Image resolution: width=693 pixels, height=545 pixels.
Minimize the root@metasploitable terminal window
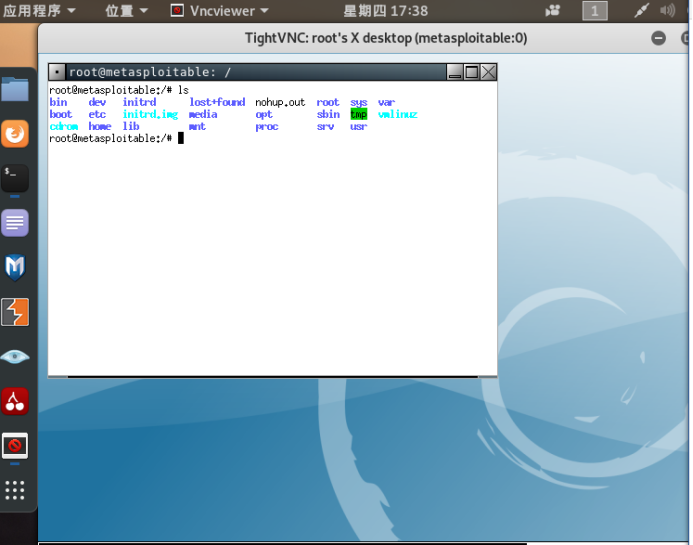[455, 72]
